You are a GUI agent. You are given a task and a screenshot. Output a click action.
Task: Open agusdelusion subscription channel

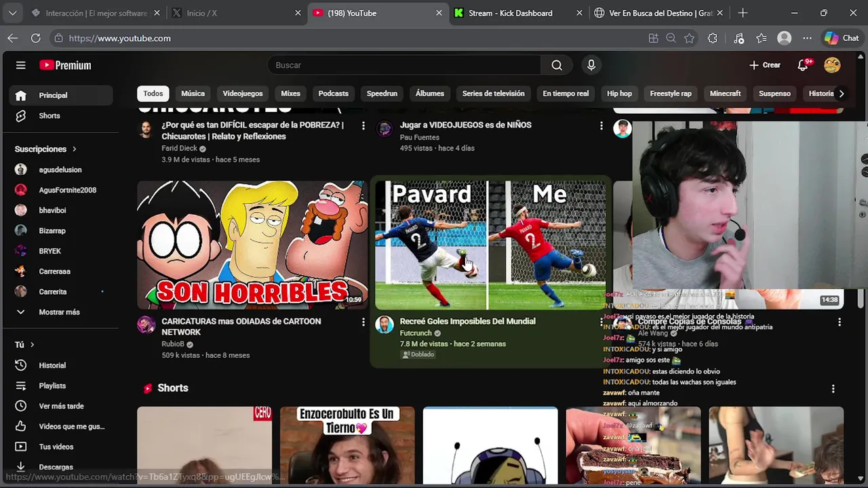point(61,170)
